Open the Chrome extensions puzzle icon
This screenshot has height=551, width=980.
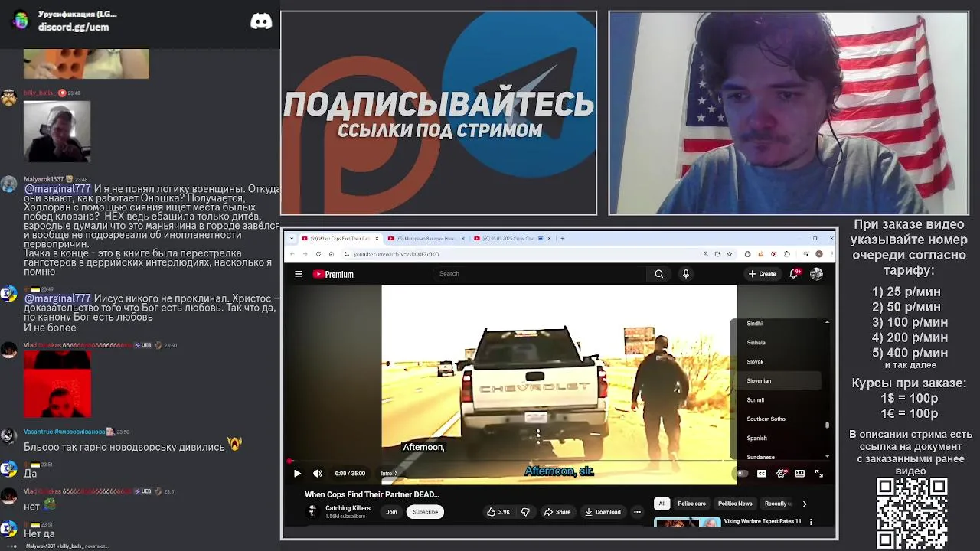[787, 254]
